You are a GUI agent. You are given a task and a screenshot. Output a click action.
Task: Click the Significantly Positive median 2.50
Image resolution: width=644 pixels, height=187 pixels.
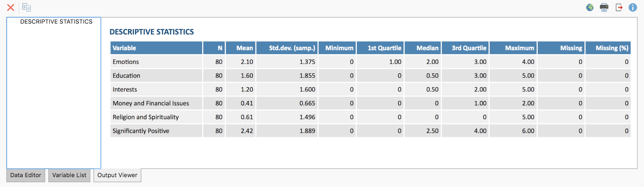coord(432,131)
